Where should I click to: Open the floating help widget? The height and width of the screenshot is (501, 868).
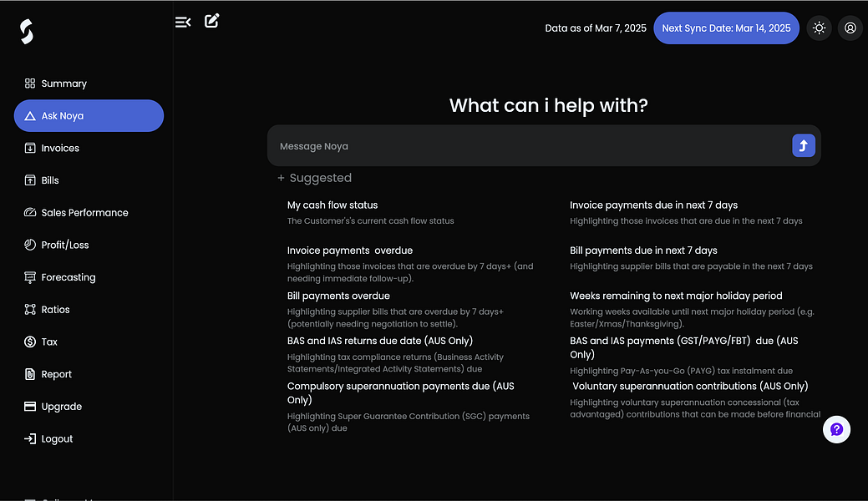pyautogui.click(x=836, y=429)
